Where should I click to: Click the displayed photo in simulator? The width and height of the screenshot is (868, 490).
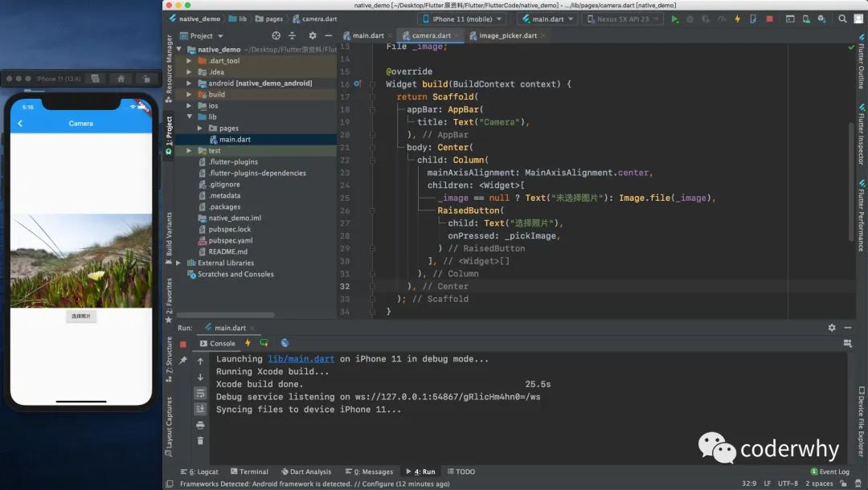coord(81,260)
